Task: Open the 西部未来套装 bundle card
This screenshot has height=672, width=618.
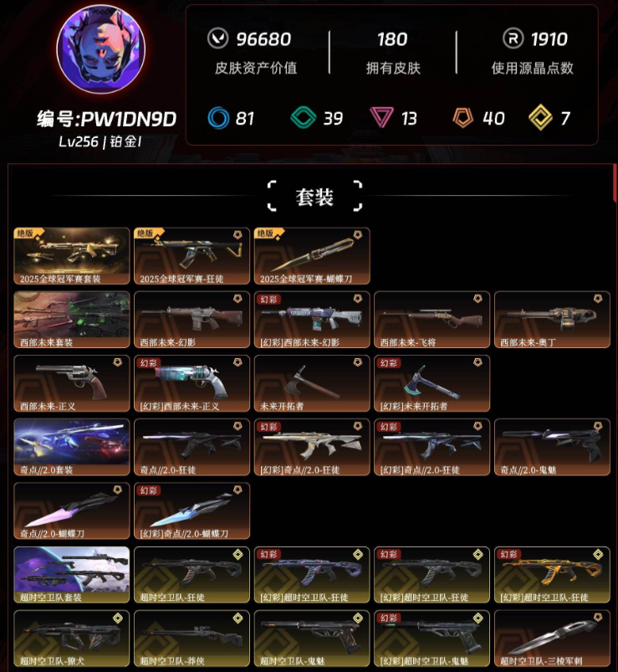Action: [72, 320]
